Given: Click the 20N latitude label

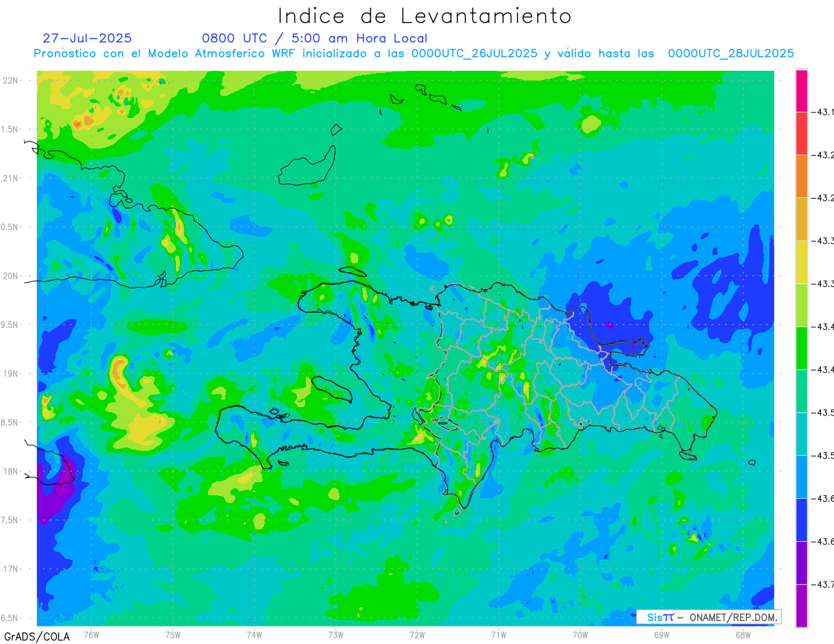Looking at the screenshot, I should click(10, 276).
